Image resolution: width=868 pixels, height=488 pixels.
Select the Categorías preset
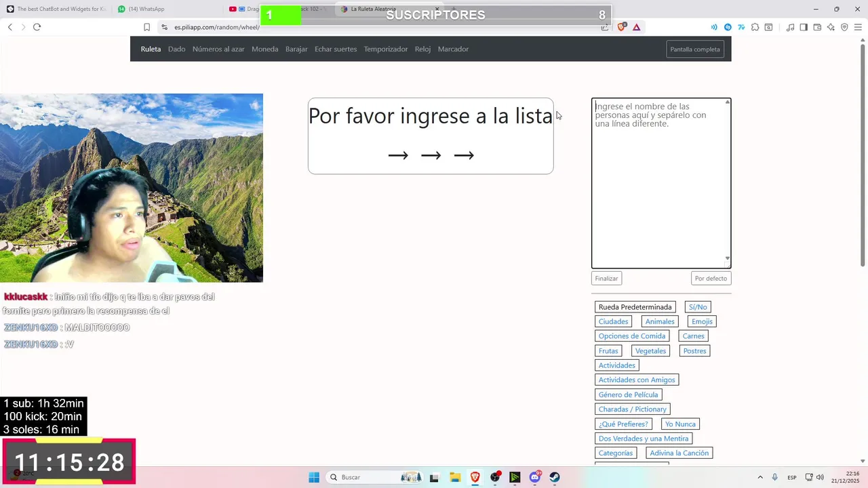pyautogui.click(x=616, y=453)
